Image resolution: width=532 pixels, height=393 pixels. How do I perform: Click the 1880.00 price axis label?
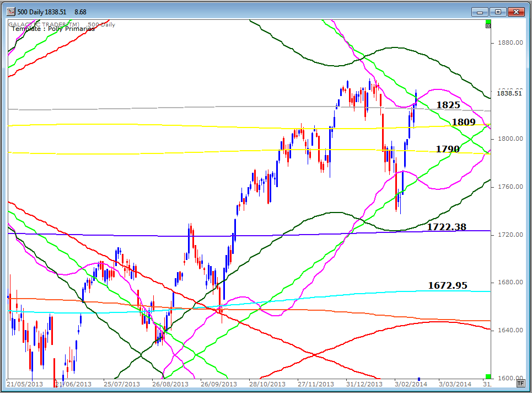[510, 43]
